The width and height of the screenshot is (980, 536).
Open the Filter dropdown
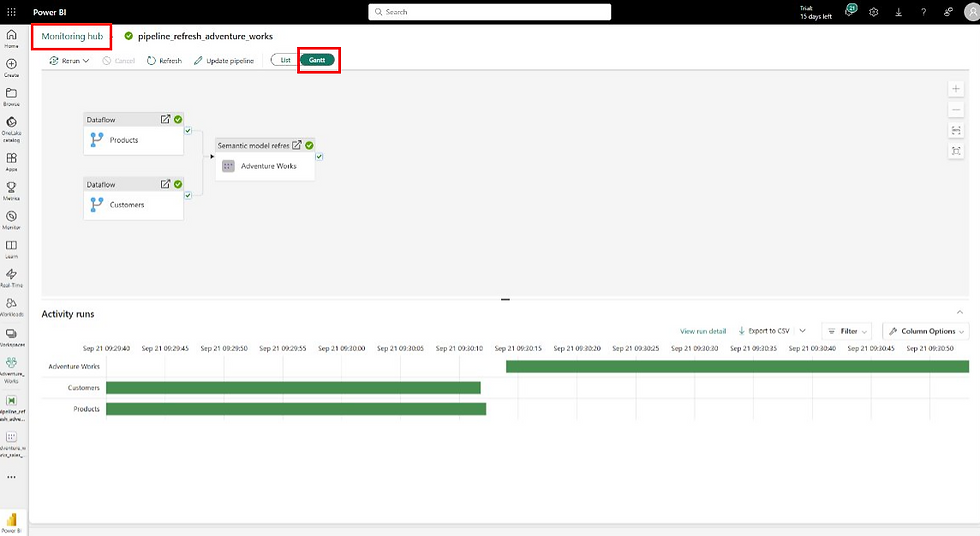(847, 331)
